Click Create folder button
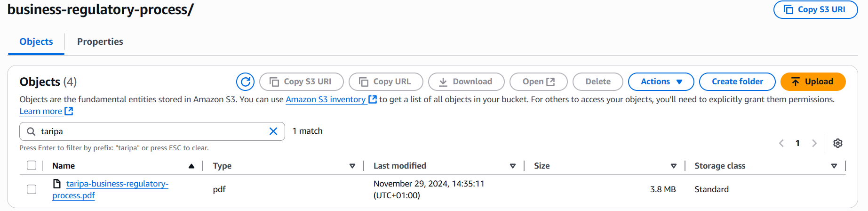This screenshot has width=868, height=211. click(737, 81)
